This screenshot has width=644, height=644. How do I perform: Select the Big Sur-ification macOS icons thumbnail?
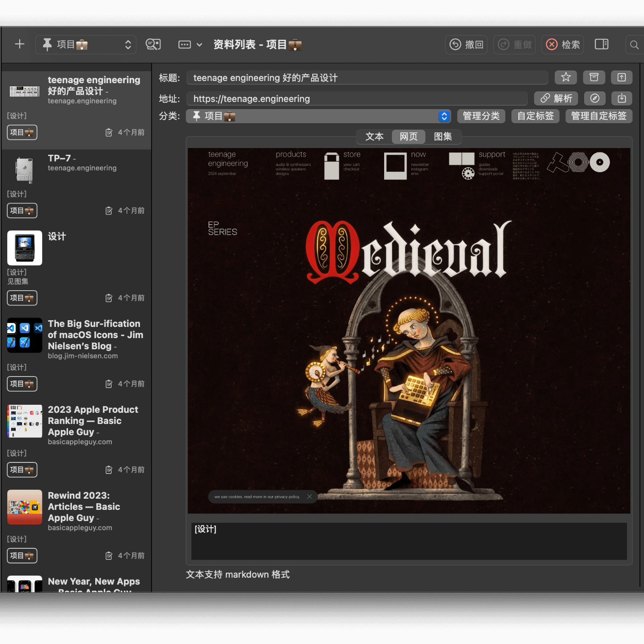25,335
